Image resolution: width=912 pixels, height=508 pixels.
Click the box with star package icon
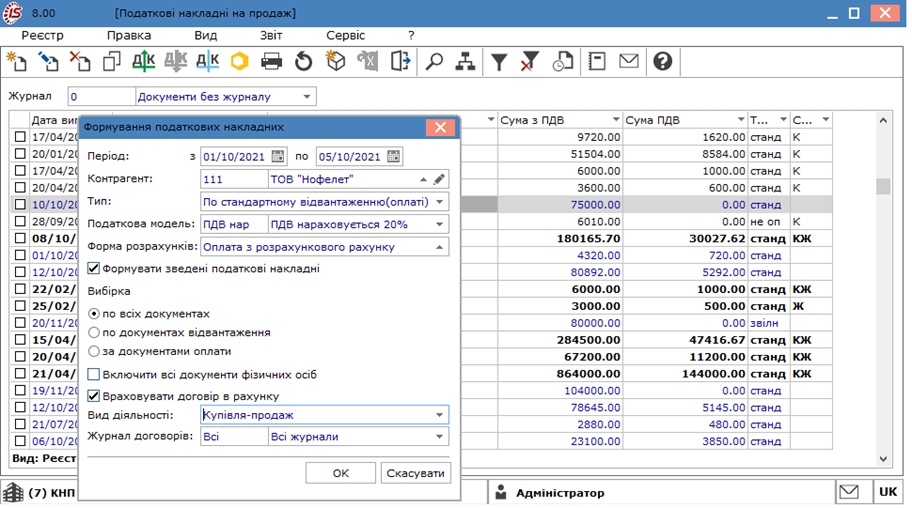[x=336, y=61]
